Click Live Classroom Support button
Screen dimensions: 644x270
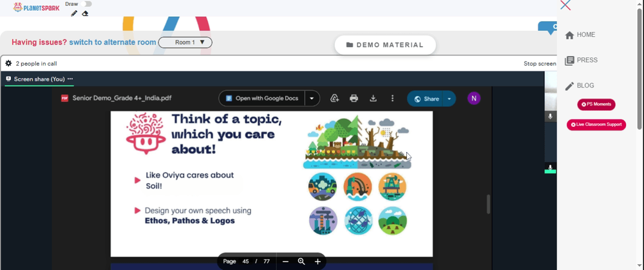point(596,124)
